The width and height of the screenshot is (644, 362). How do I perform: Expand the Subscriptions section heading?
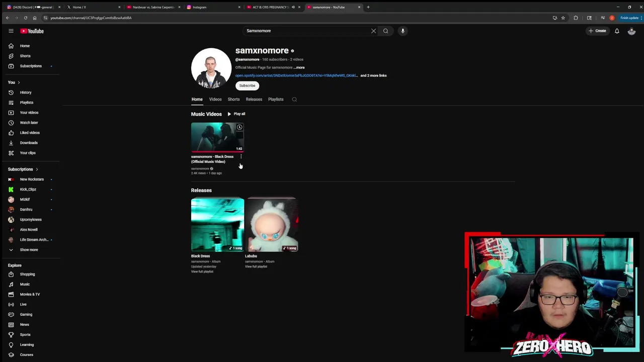pyautogui.click(x=23, y=169)
